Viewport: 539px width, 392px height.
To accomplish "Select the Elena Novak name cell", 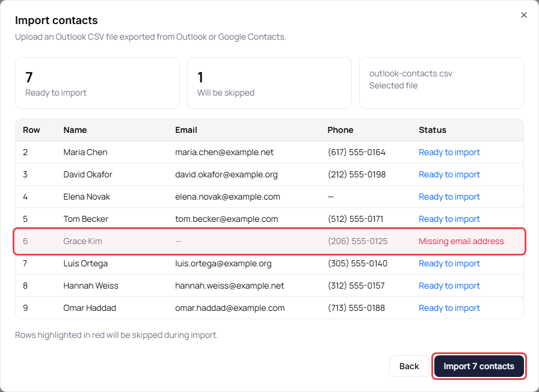I will [87, 197].
